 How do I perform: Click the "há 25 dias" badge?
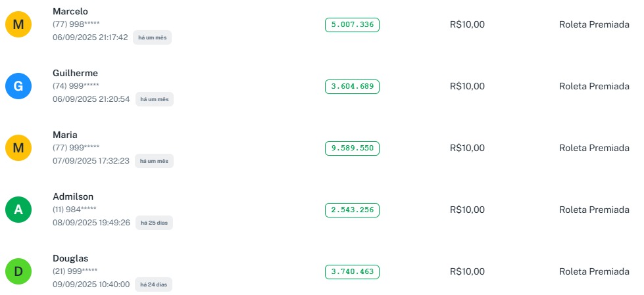point(154,223)
